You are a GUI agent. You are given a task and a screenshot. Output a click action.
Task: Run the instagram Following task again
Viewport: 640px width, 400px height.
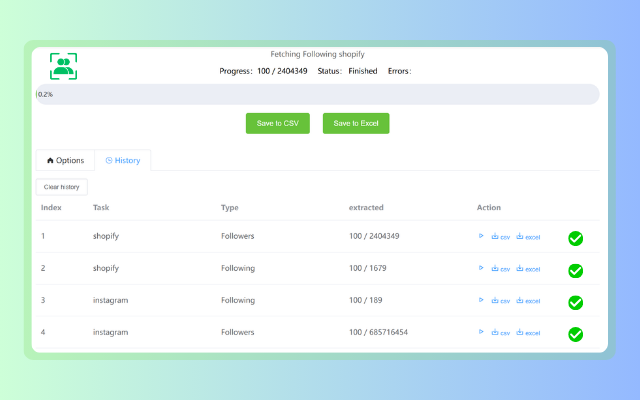(x=481, y=300)
